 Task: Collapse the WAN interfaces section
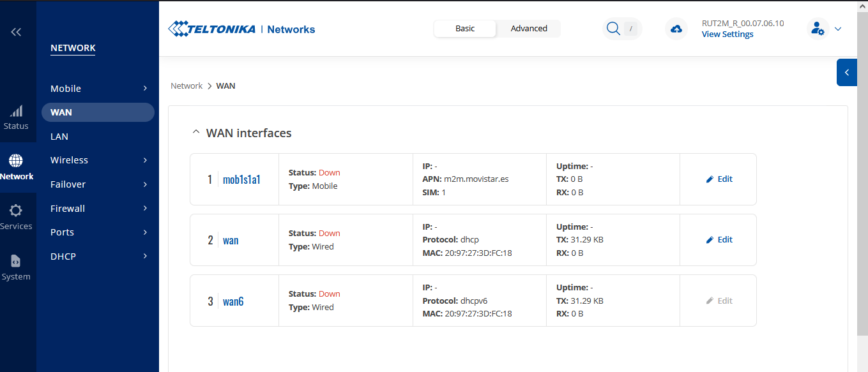pos(196,133)
